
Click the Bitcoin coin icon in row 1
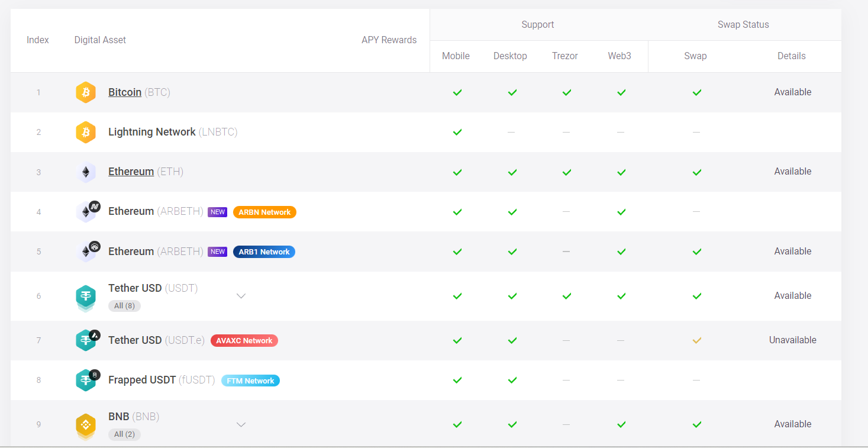(86, 92)
